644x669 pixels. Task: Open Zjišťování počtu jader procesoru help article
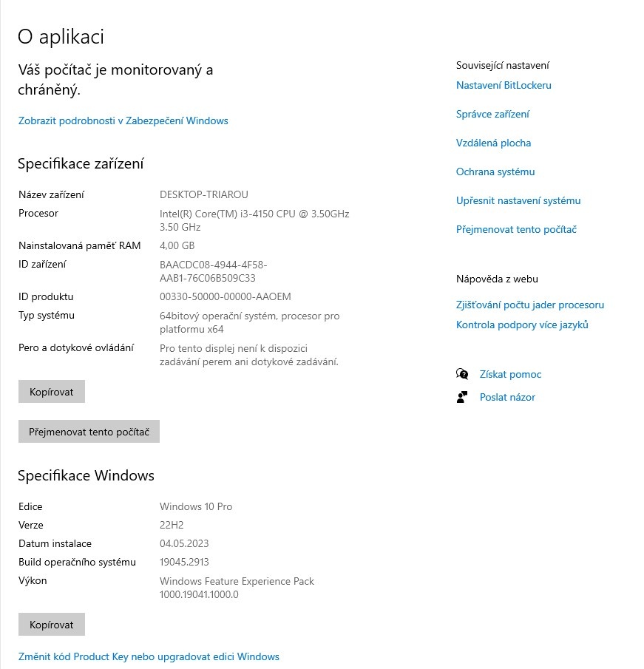(x=530, y=305)
